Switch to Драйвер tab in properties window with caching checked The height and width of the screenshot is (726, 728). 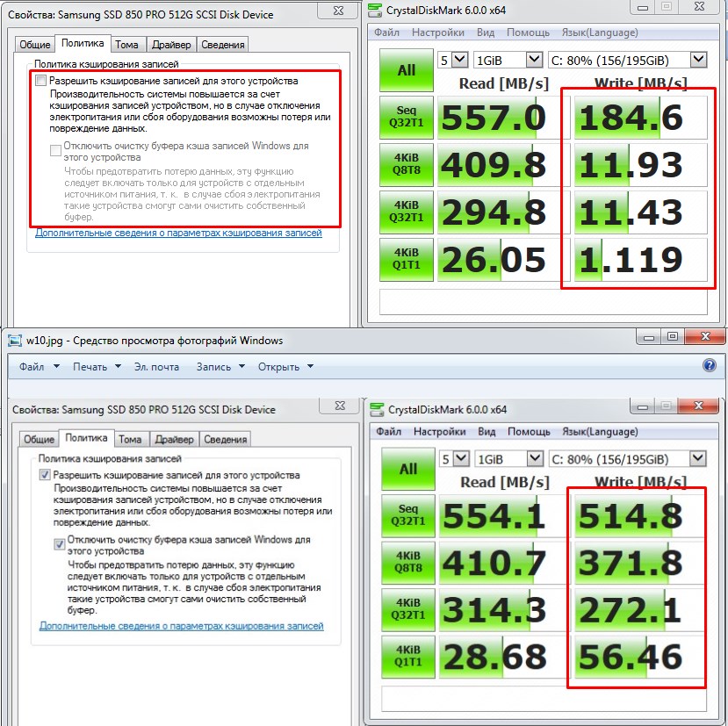click(174, 439)
